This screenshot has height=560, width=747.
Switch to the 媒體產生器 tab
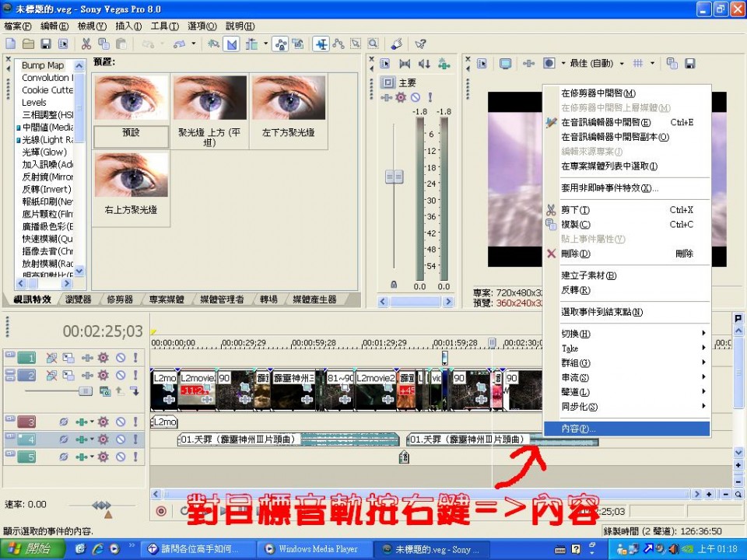coord(314,299)
